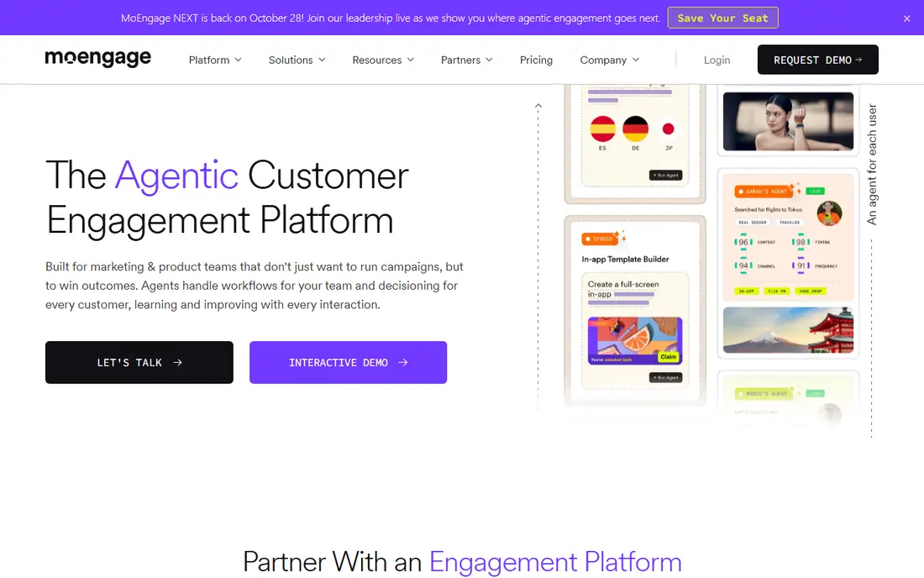Viewport: 924px width, 578px height.
Task: Click Searched for flights to Tokyo text
Action: (768, 210)
